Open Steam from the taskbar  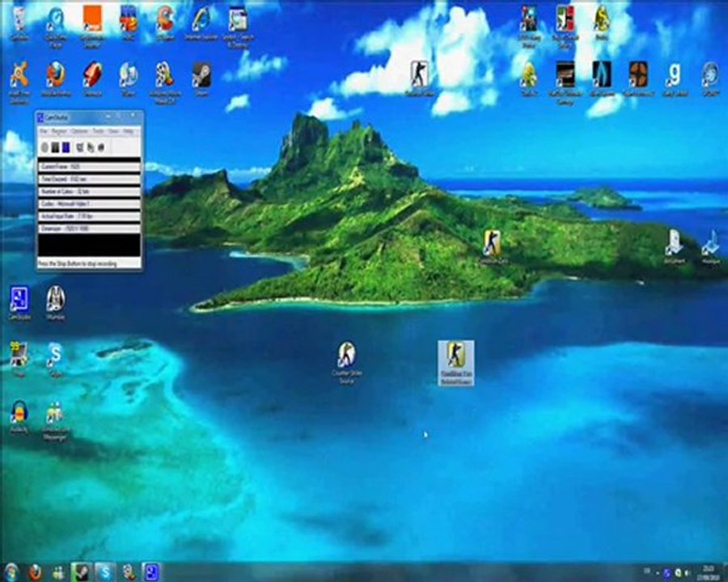[82, 572]
